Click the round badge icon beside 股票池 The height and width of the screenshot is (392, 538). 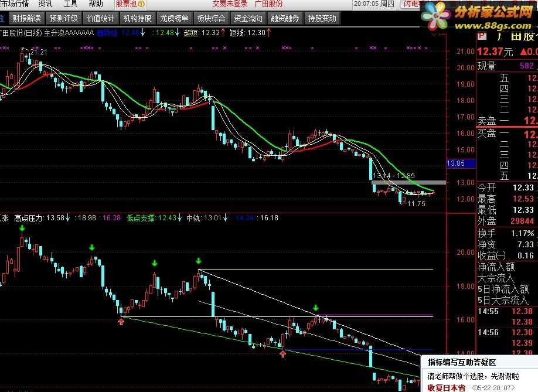coord(141,4)
